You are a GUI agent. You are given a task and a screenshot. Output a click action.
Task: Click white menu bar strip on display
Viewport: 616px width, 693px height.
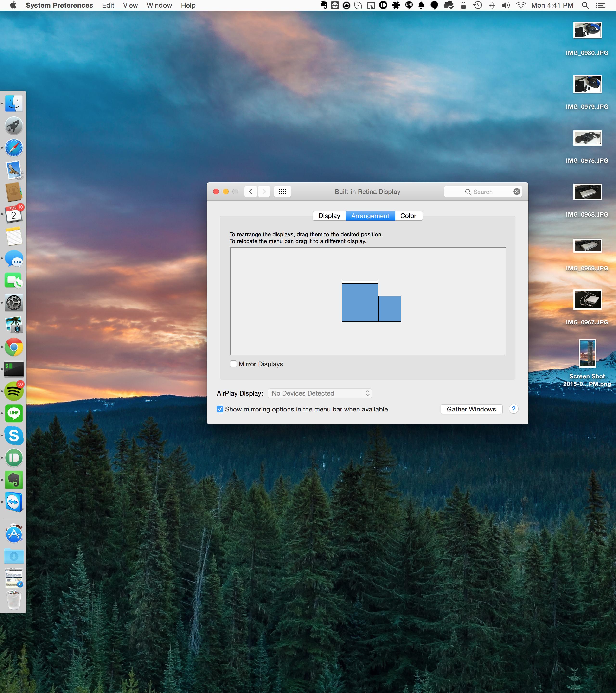(360, 282)
